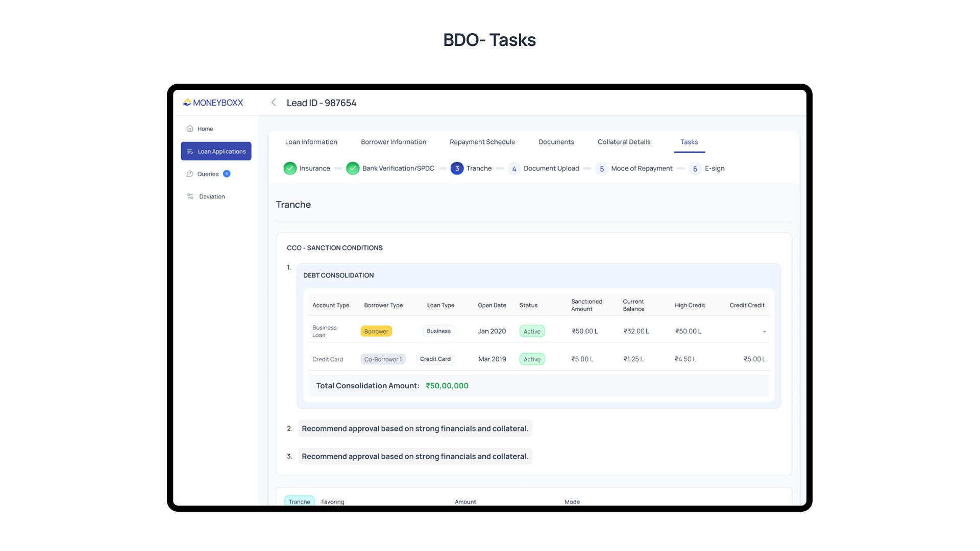Switch to the Loan Information tab

click(x=311, y=142)
